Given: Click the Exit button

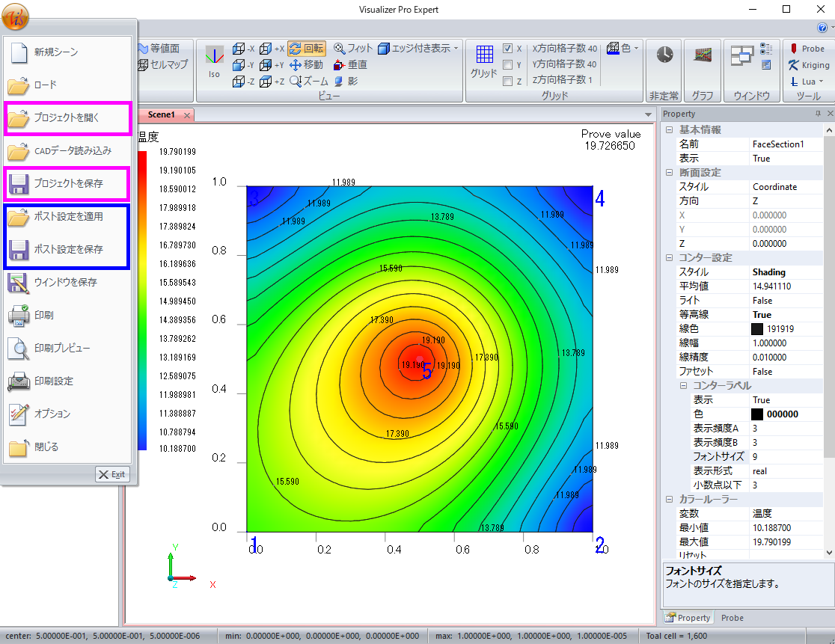Looking at the screenshot, I should [112, 474].
